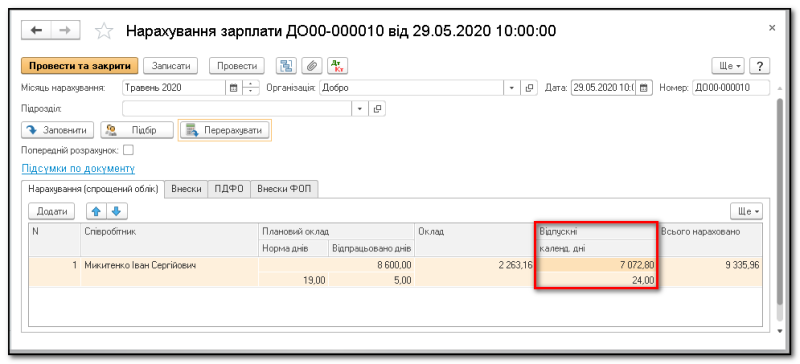Click the Провести button
This screenshot has width=800, height=364.
pos(237,66)
